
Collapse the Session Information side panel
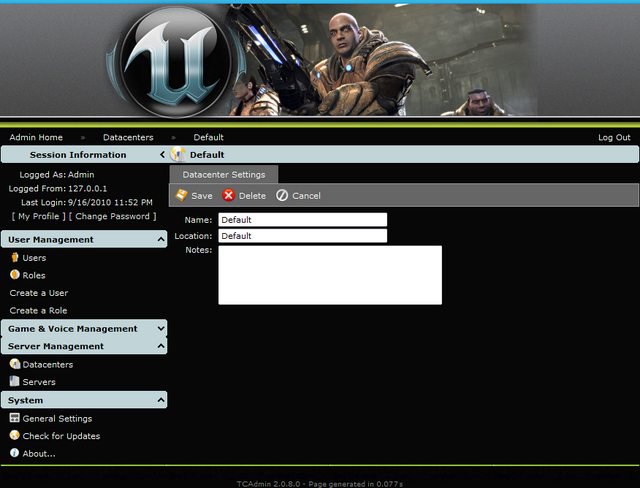(162, 155)
